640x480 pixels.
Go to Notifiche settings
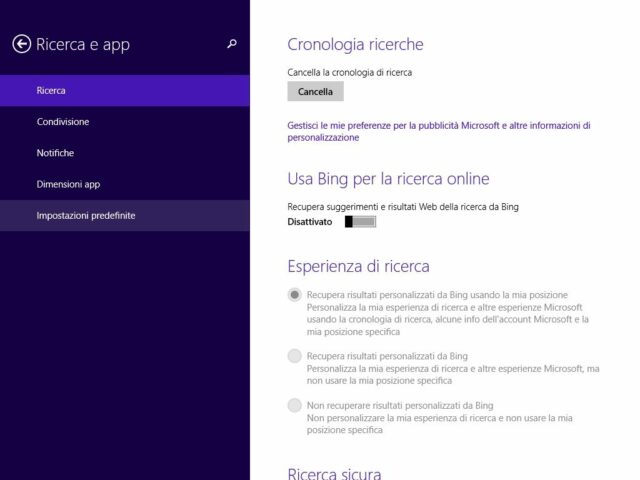(x=55, y=153)
